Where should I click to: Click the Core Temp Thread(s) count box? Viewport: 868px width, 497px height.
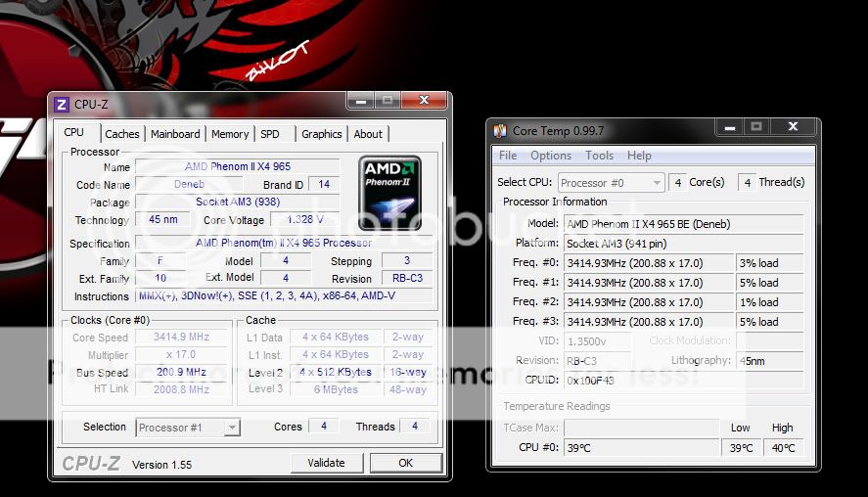(x=748, y=182)
